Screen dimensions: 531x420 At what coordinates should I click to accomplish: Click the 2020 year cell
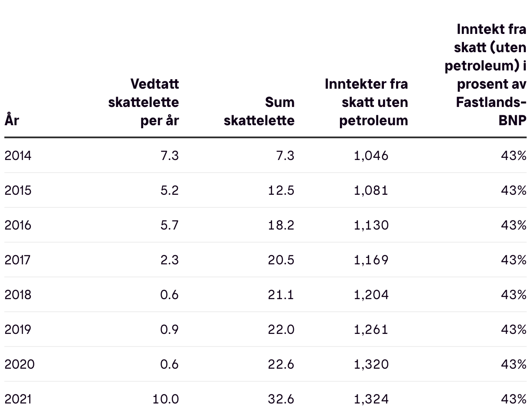click(20, 364)
